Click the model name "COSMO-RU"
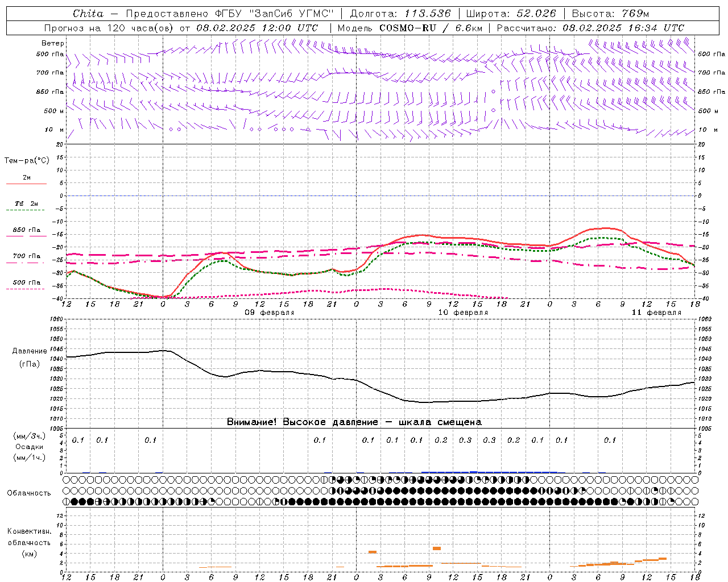This screenshot has width=728, height=582. (408, 28)
